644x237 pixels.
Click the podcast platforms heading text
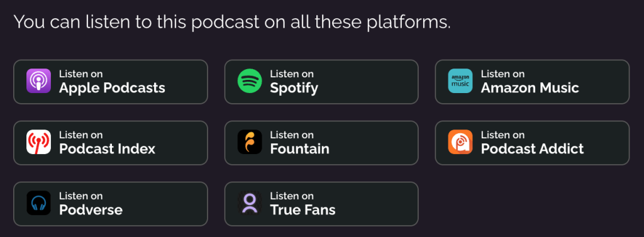pos(232,22)
